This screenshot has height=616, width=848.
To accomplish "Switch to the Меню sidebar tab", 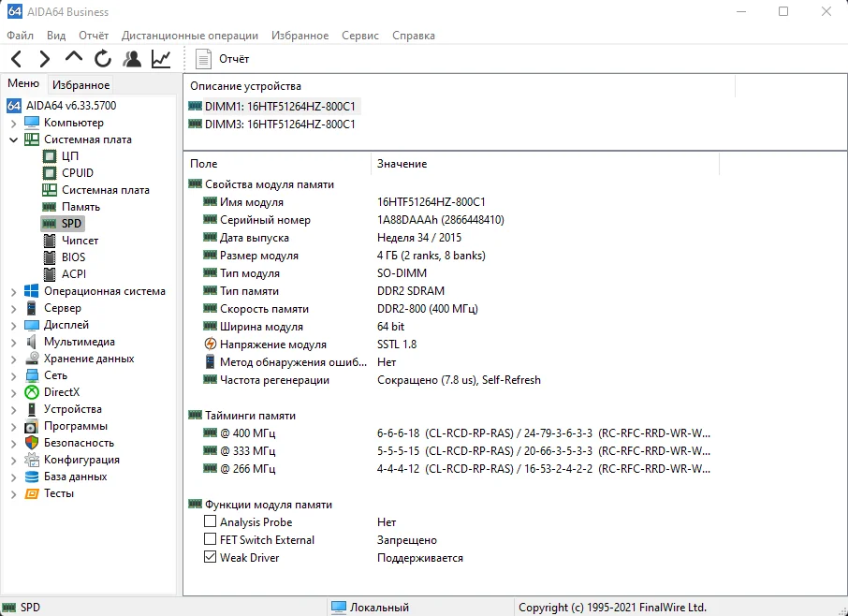I will click(x=23, y=83).
